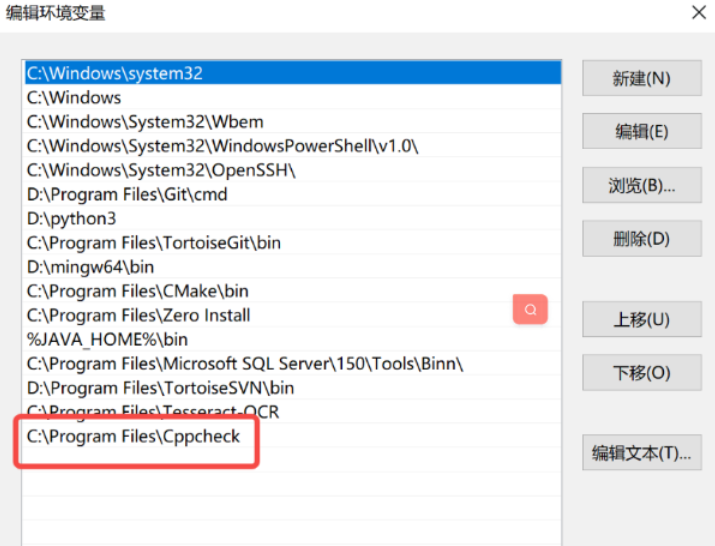Select the Tesseract-OCR path entry
Viewport: 715px width, 546px height.
pyautogui.click(x=293, y=411)
